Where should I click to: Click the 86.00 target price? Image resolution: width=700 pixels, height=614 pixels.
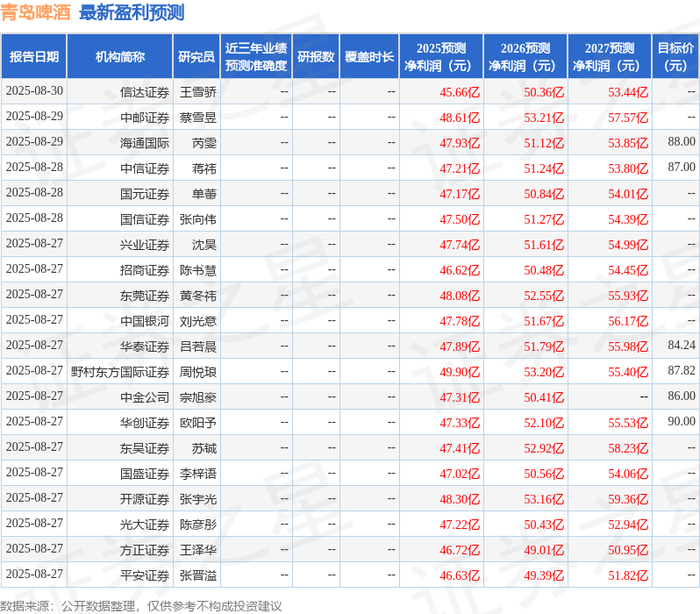tap(682, 396)
